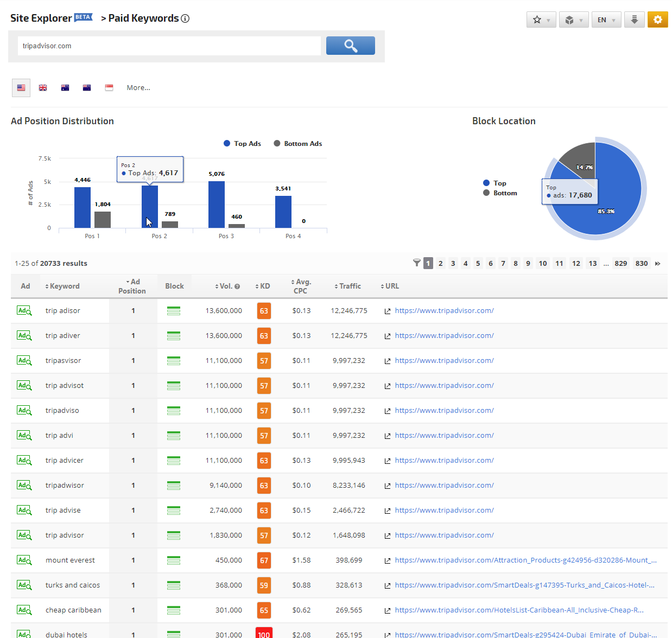Preview the ad icon for mount everest
The width and height of the screenshot is (672, 638).
click(x=24, y=560)
